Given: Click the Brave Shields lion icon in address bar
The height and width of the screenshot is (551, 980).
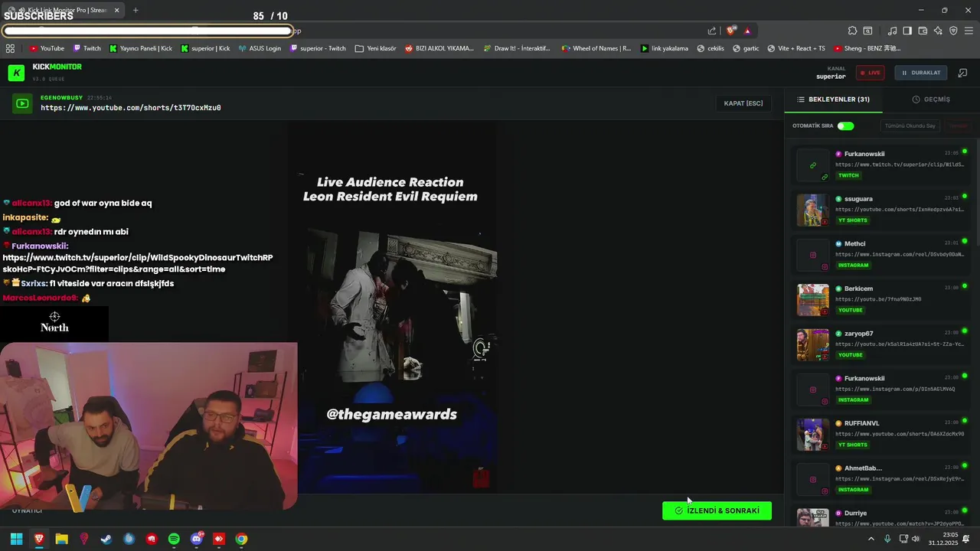Looking at the screenshot, I should [731, 31].
